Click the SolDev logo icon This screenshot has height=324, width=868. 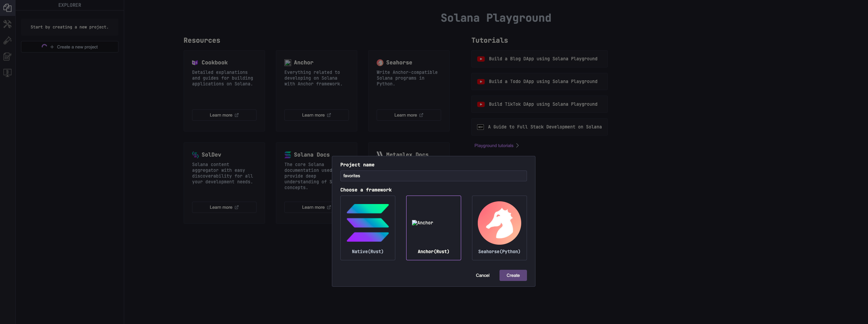(x=195, y=155)
